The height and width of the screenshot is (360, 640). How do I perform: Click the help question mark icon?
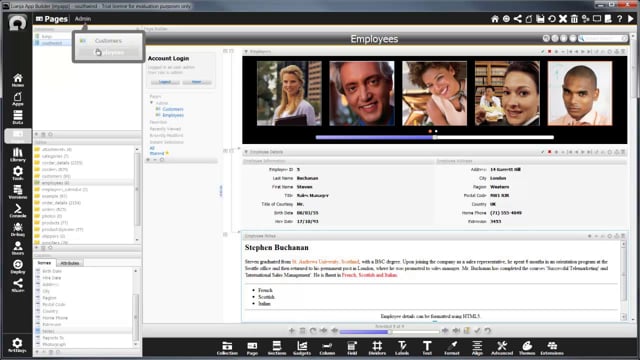(x=620, y=19)
